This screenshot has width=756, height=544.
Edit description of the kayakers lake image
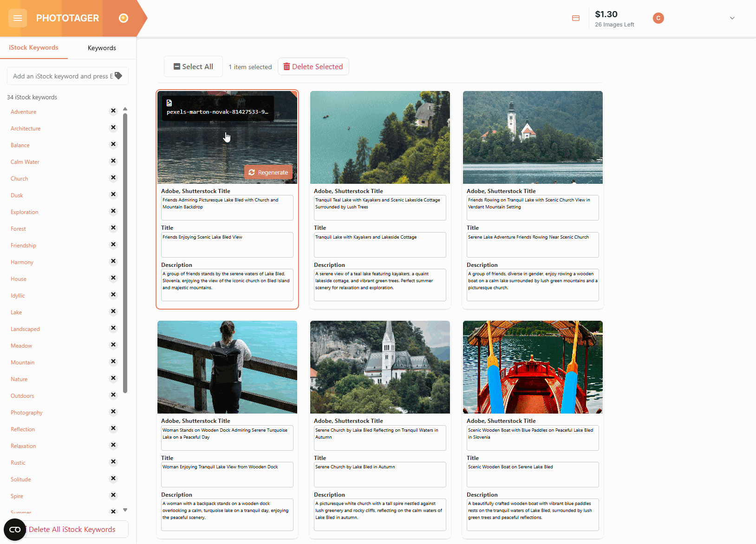tap(380, 285)
